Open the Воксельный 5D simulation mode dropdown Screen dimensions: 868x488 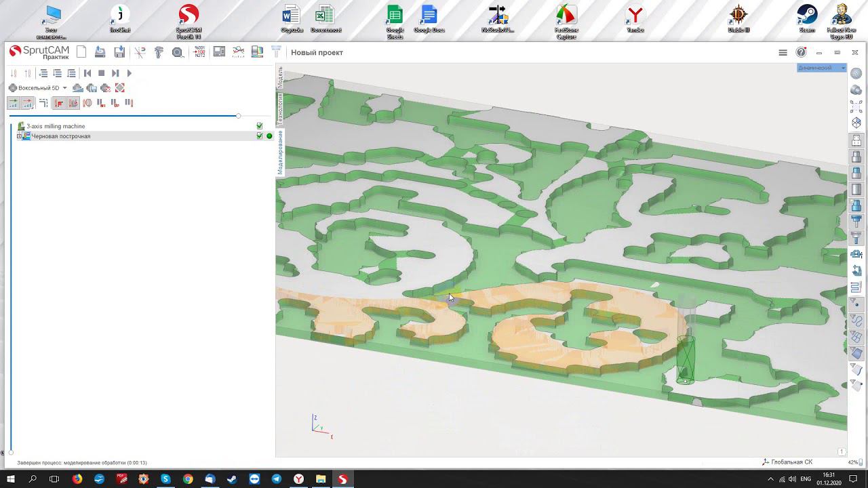pos(38,88)
